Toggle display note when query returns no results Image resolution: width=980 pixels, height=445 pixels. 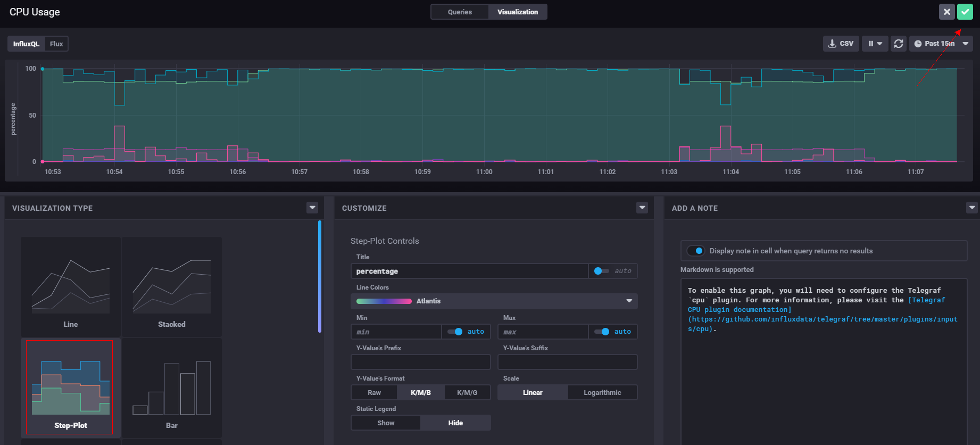tap(695, 251)
